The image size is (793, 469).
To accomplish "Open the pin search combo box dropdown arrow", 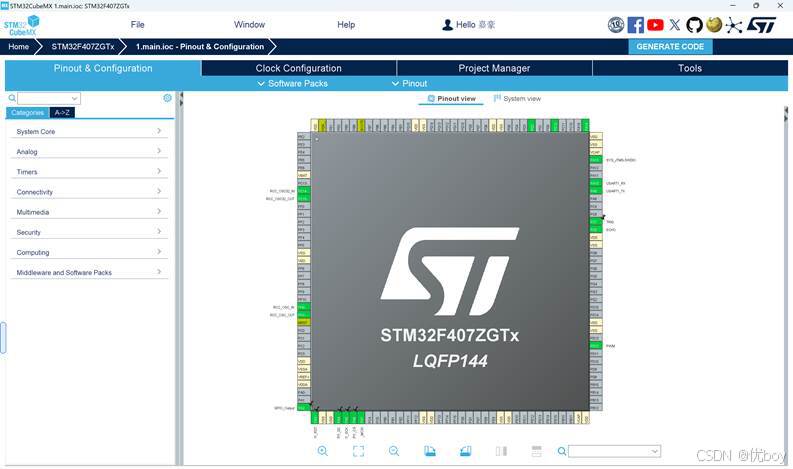I will click(x=655, y=451).
